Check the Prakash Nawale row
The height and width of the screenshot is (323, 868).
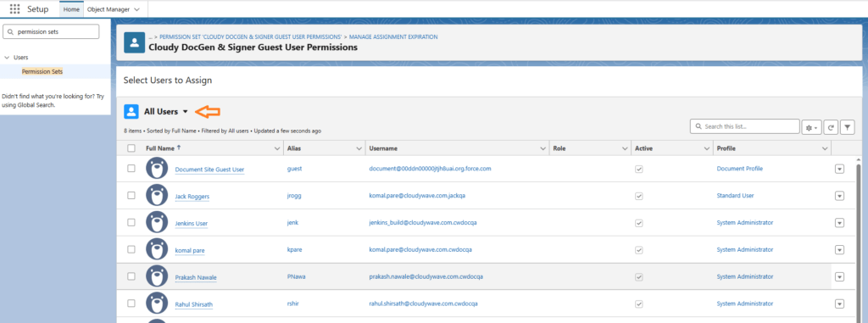coord(131,276)
